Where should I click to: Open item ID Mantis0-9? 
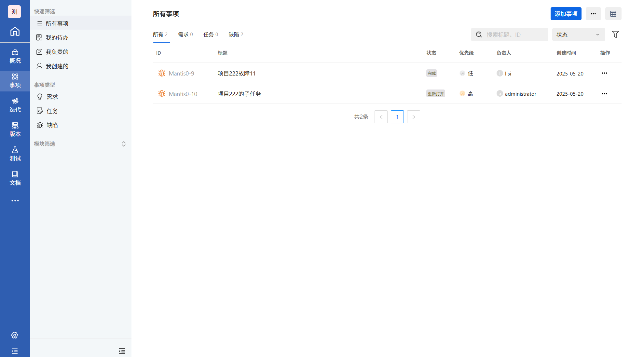[181, 74]
